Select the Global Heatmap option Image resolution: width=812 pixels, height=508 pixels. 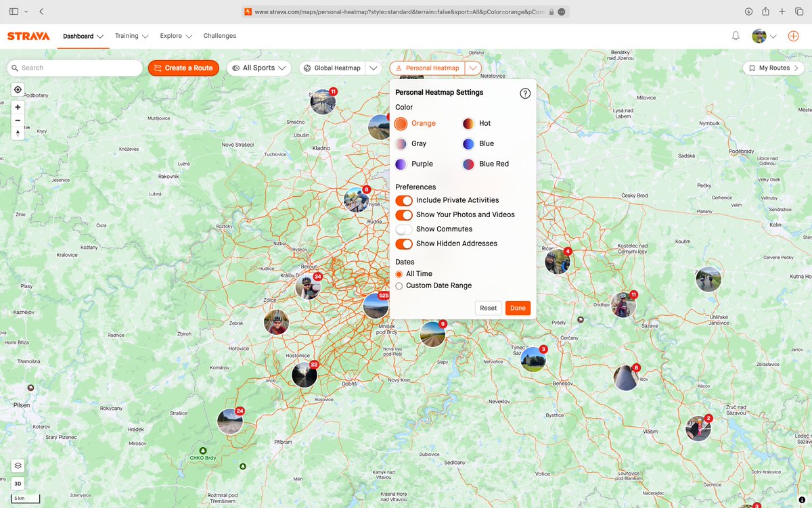[338, 68]
